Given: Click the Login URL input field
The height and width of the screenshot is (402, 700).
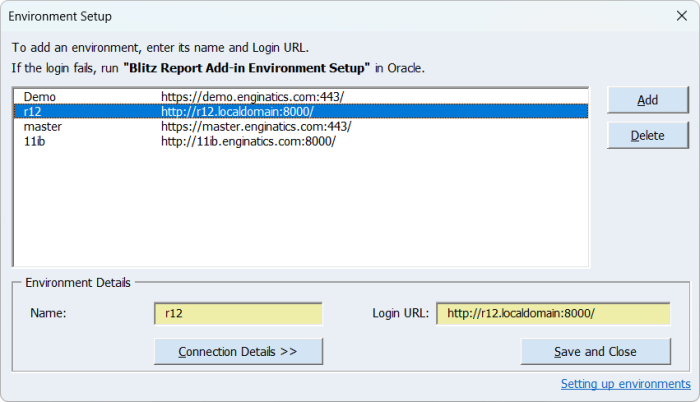Looking at the screenshot, I should [553, 314].
